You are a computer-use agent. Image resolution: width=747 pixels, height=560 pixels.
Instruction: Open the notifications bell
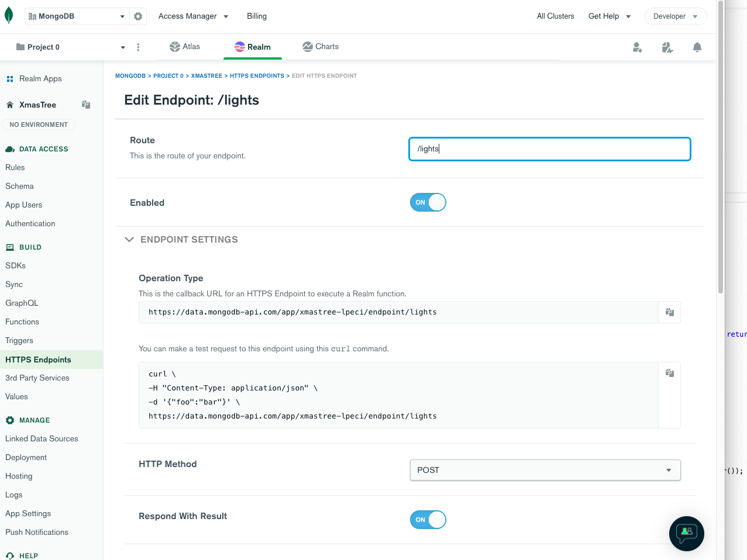tap(697, 47)
